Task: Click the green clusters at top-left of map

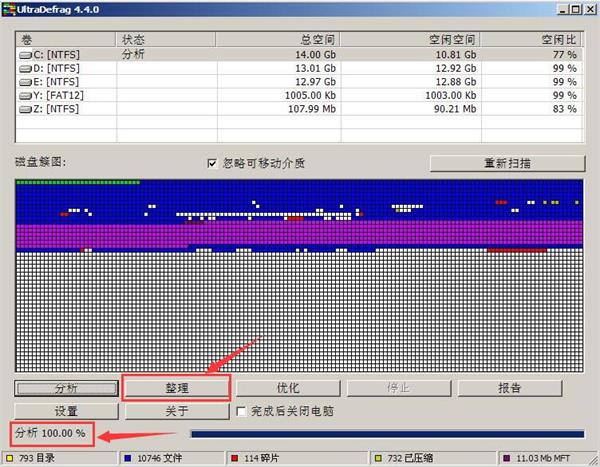Action: (x=78, y=182)
